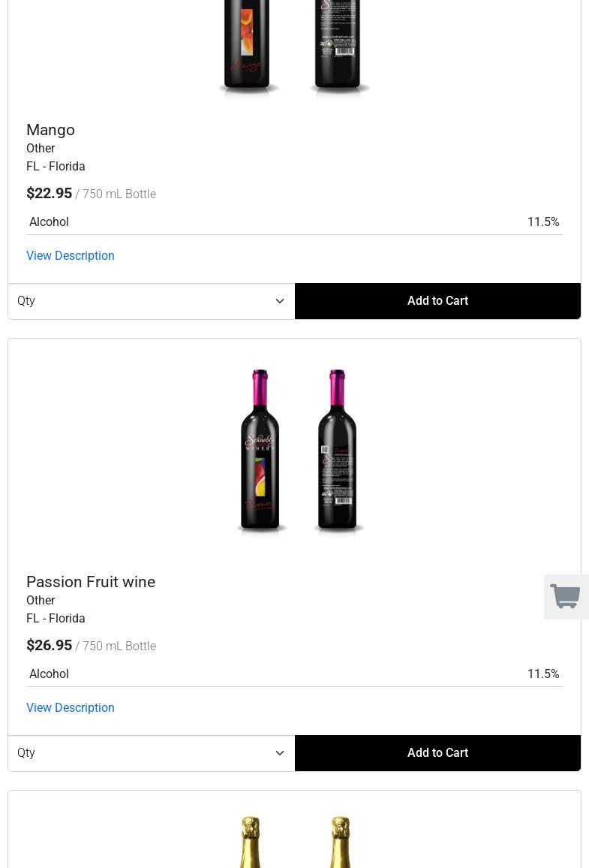Screen dimensions: 589x868
Task: View Description for the Mango wine
Action: [x=71, y=256]
